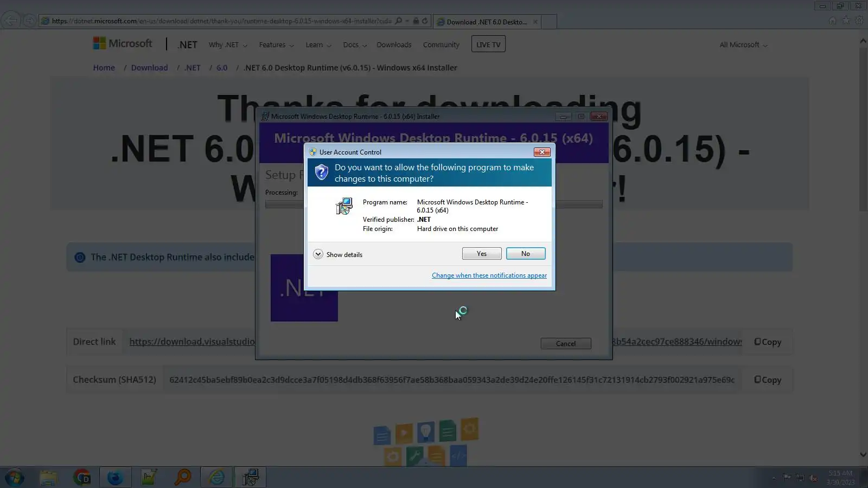.NET site brand link in the page header
Screen dimensions: 868x488
pos(187,45)
